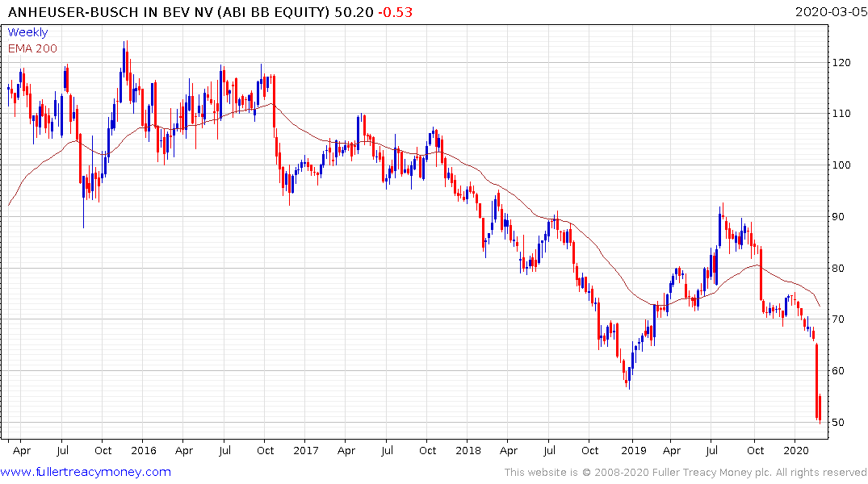The height and width of the screenshot is (484, 868).
Task: Click the 70 price axis label
Action: (838, 319)
